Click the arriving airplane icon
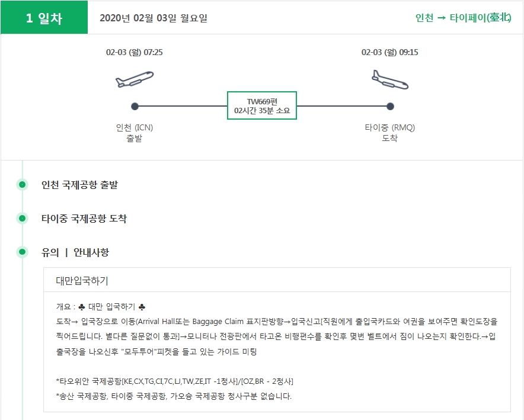 [389, 79]
